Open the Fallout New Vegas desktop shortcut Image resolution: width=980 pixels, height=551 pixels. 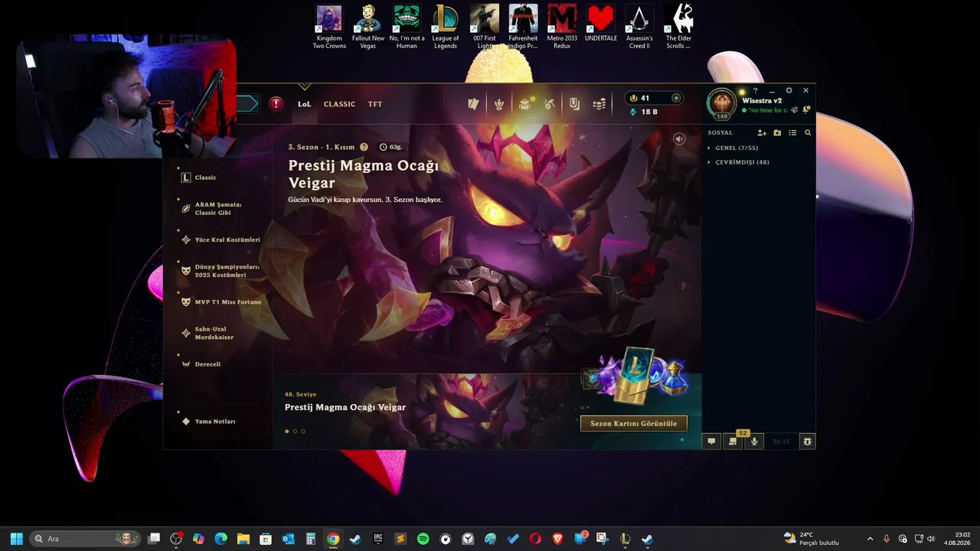pos(367,28)
